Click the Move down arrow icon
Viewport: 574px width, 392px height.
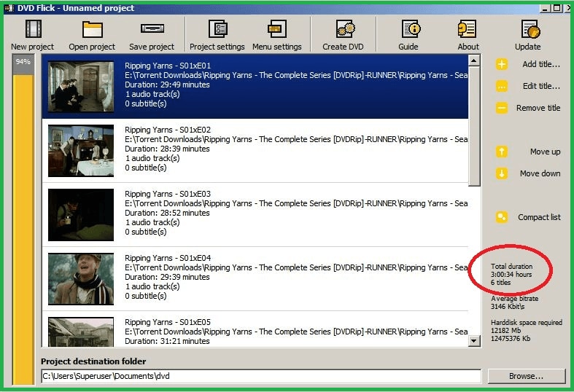(502, 173)
